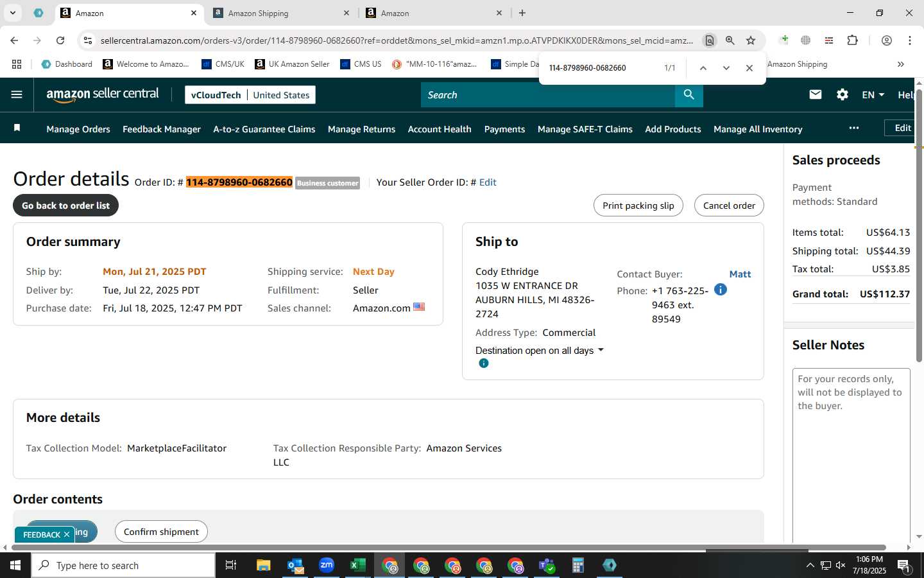Click into the Seller Central search field
Image resolution: width=924 pixels, height=578 pixels.
tap(548, 94)
